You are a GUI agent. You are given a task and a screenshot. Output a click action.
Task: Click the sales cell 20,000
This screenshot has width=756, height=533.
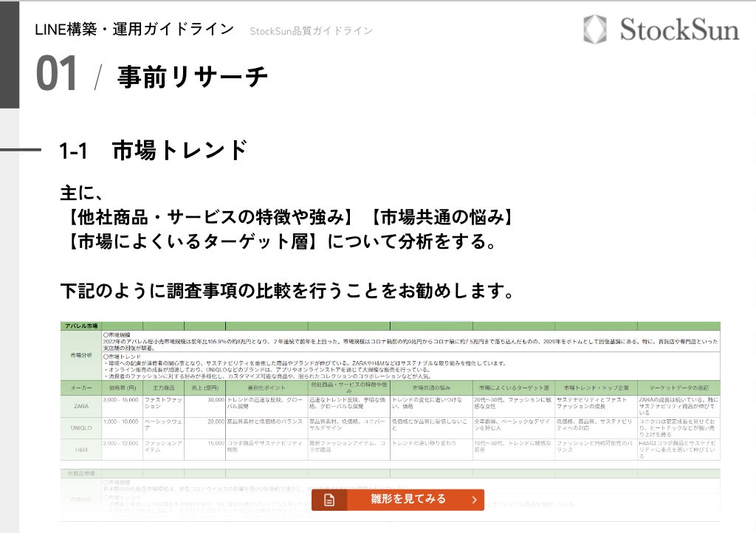click(205, 428)
